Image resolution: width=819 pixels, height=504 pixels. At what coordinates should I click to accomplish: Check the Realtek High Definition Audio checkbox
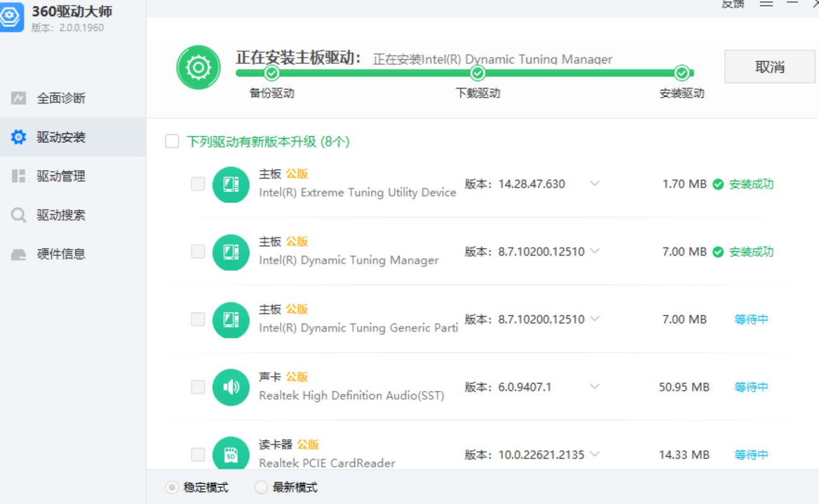(198, 387)
